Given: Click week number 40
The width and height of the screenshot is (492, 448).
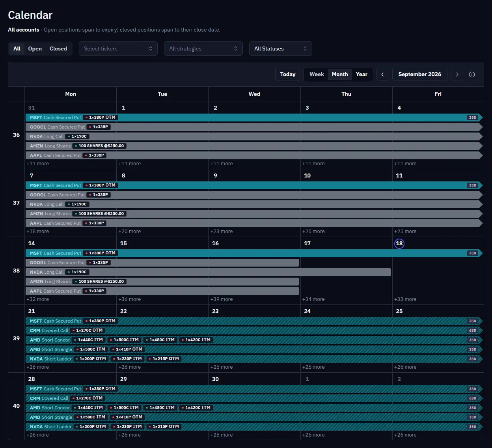Looking at the screenshot, I should coord(16,406).
